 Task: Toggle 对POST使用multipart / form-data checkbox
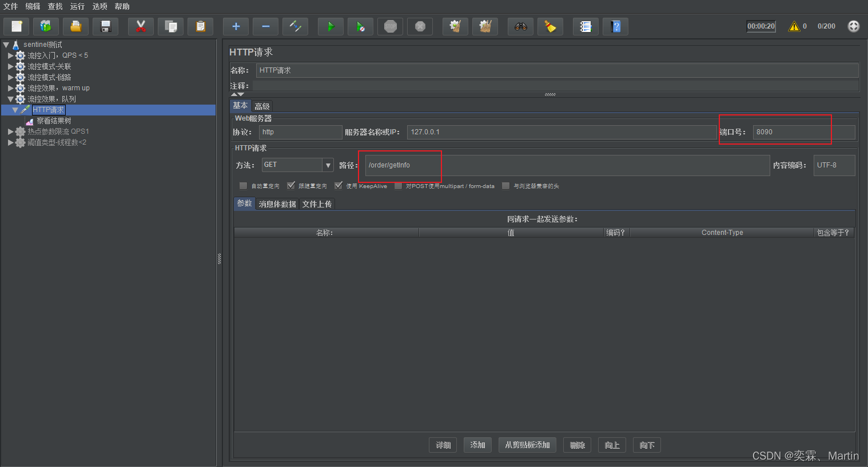click(x=398, y=186)
